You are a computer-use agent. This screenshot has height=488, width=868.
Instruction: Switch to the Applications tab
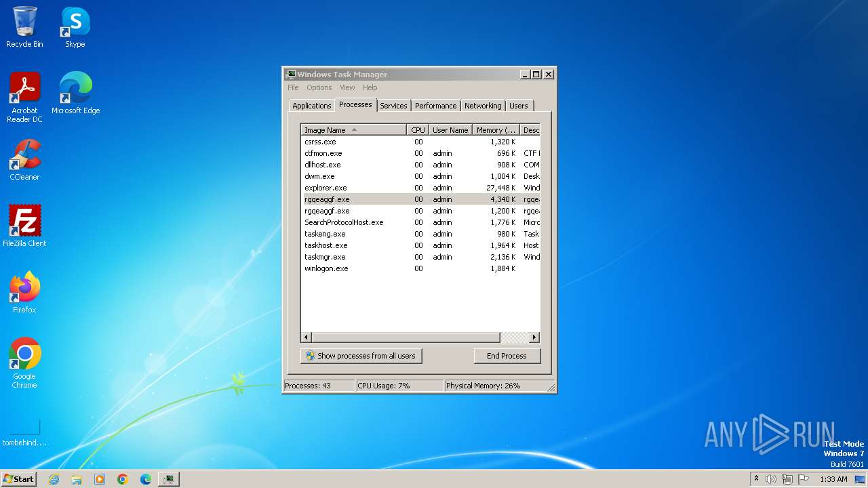(x=312, y=106)
